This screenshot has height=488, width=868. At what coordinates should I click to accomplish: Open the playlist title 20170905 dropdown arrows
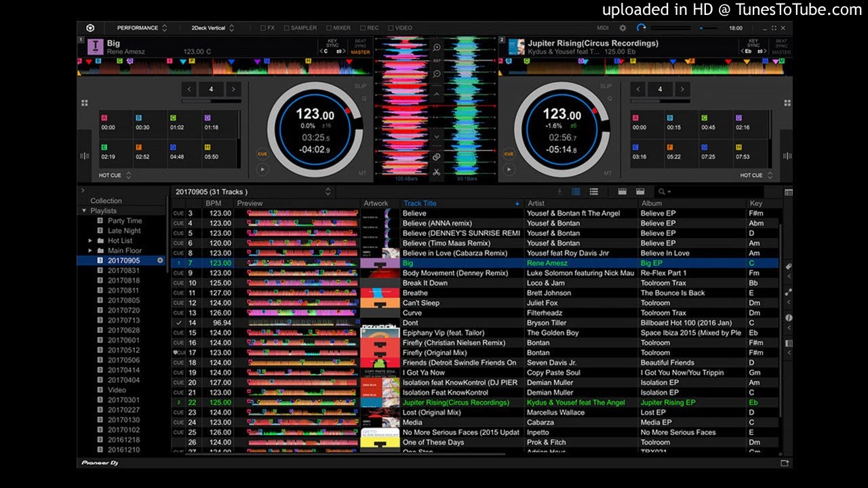(x=328, y=192)
